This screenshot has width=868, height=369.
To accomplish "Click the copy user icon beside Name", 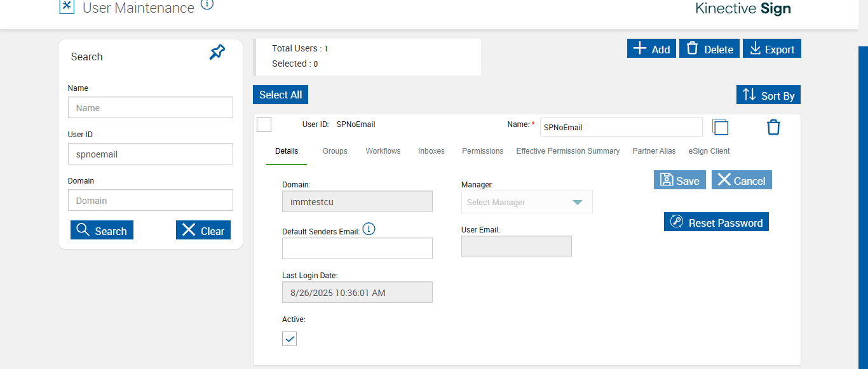I will [x=720, y=127].
